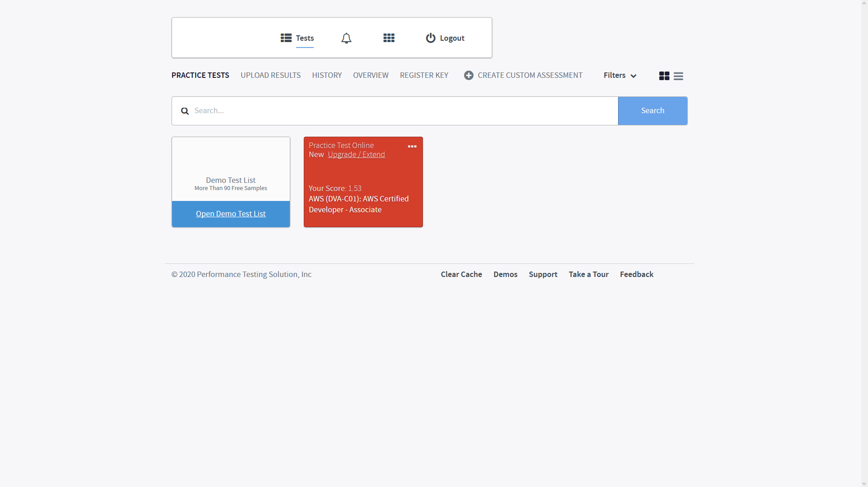Click the Clear Cache footer link
This screenshot has height=487, width=868.
[461, 274]
